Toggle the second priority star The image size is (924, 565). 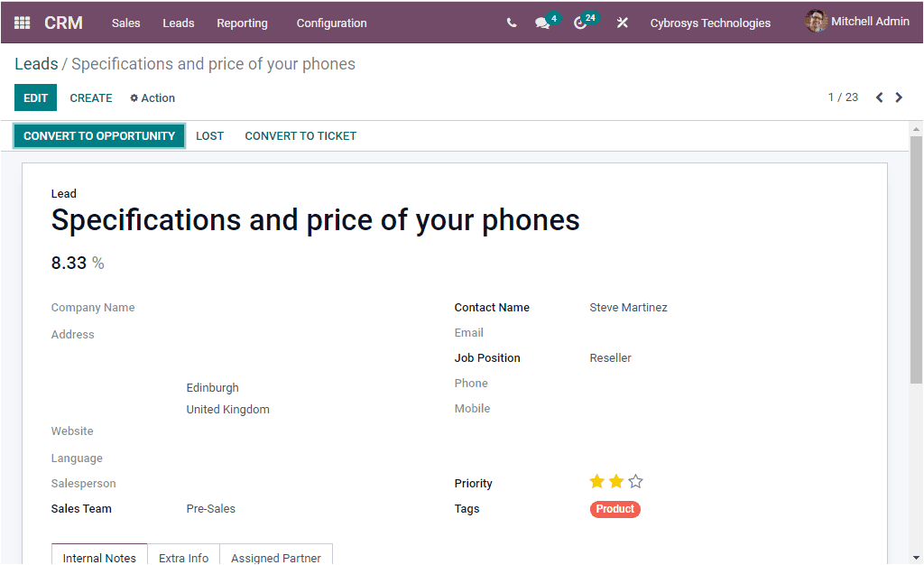[616, 481]
